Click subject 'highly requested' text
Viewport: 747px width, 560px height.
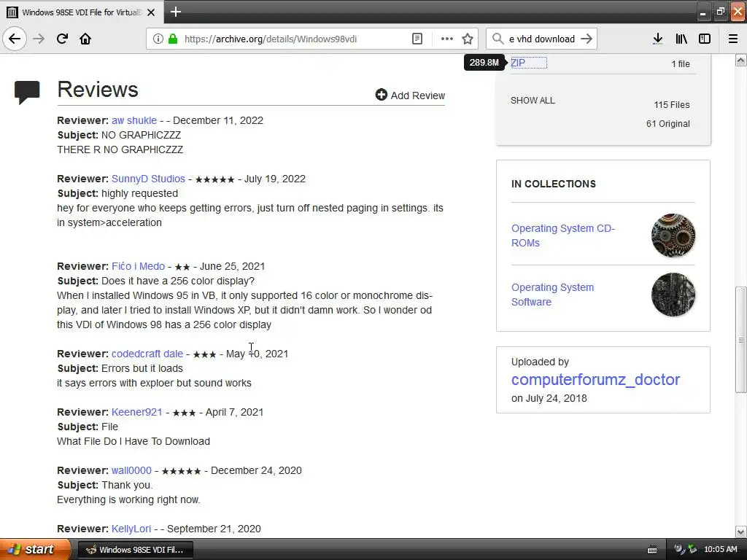(139, 193)
